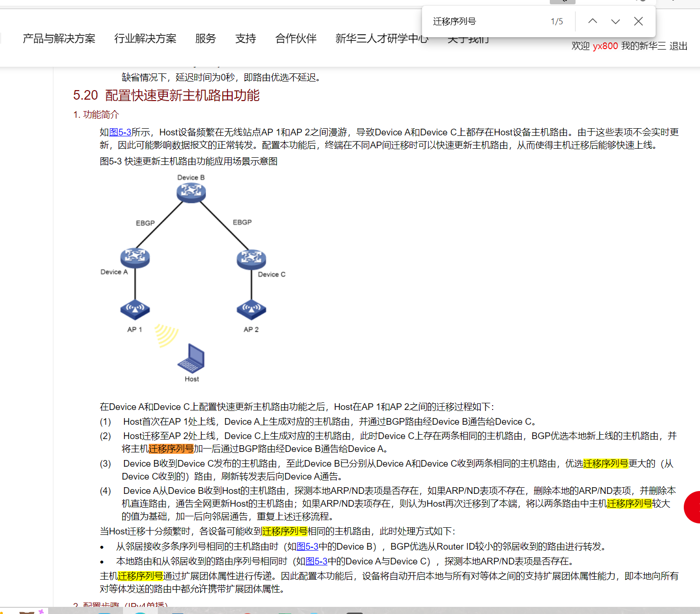This screenshot has height=614, width=700.
Task: Follow 图5-3 link in the 功能简介 paragraph
Action: click(120, 133)
